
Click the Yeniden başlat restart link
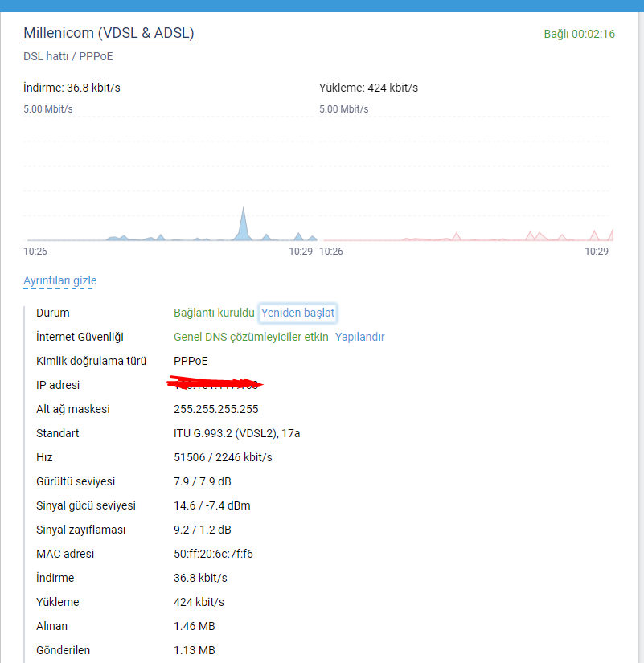[298, 313]
